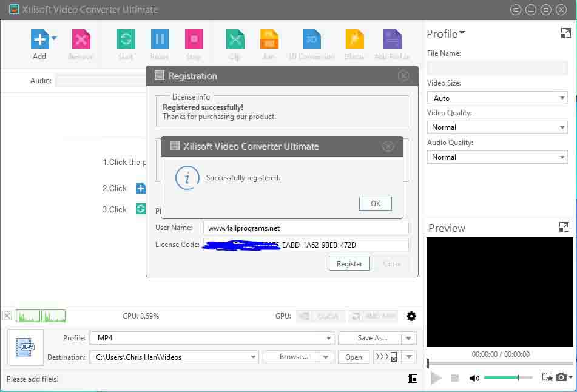The height and width of the screenshot is (392, 577).
Task: Click the Stop toolbar icon
Action: tap(194, 39)
